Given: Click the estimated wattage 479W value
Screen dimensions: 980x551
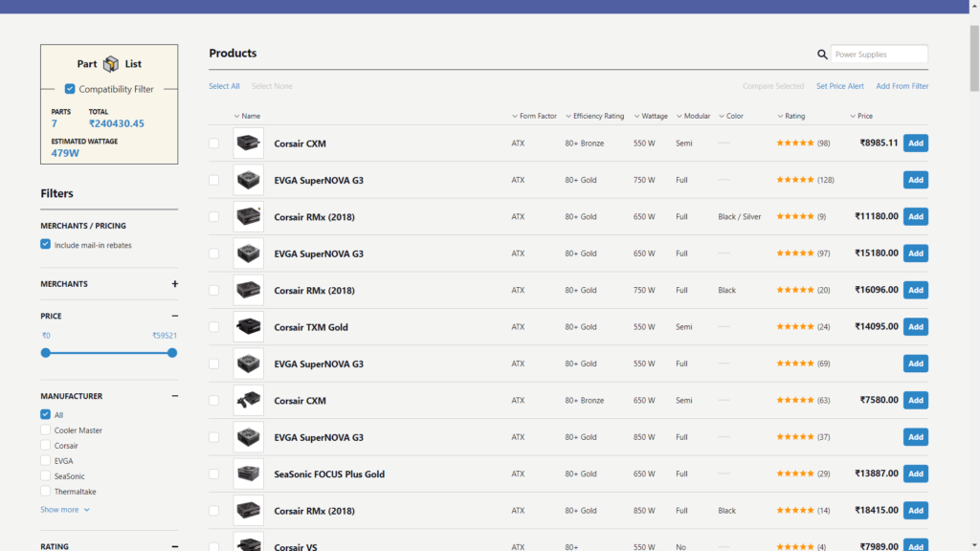Looking at the screenshot, I should [x=65, y=153].
